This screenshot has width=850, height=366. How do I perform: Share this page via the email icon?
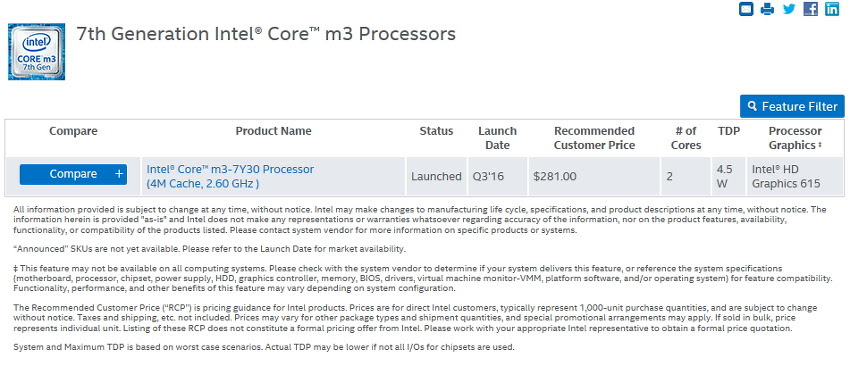[x=746, y=9]
